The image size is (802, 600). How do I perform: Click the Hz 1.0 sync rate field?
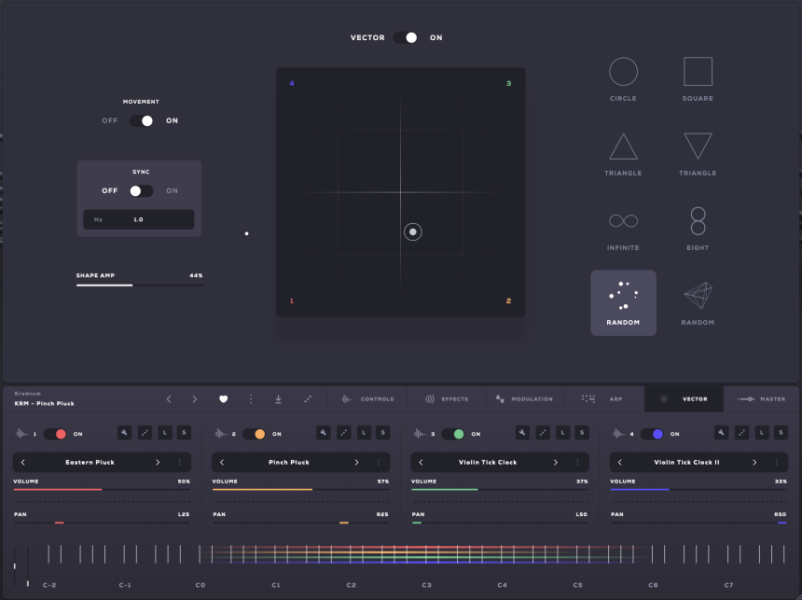click(138, 218)
